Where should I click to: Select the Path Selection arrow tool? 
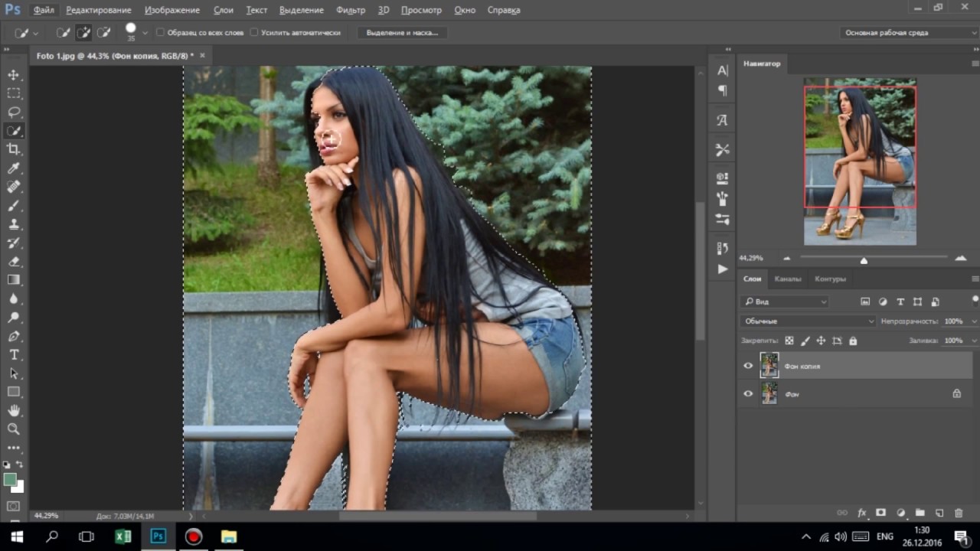[x=14, y=373]
